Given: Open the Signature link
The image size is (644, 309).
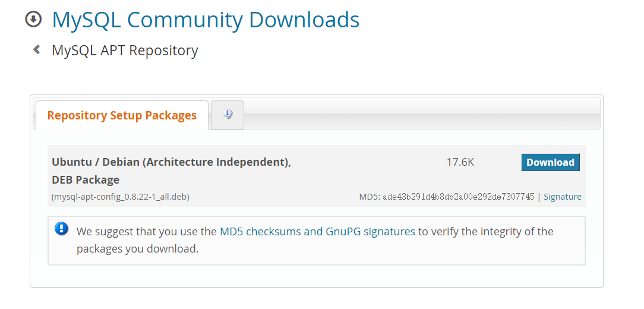Looking at the screenshot, I should pos(562,197).
